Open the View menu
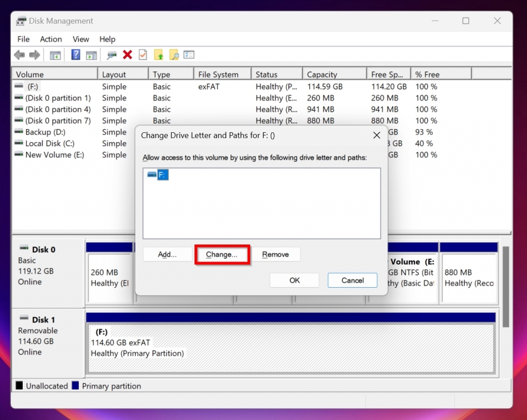The image size is (527, 420). [x=81, y=39]
